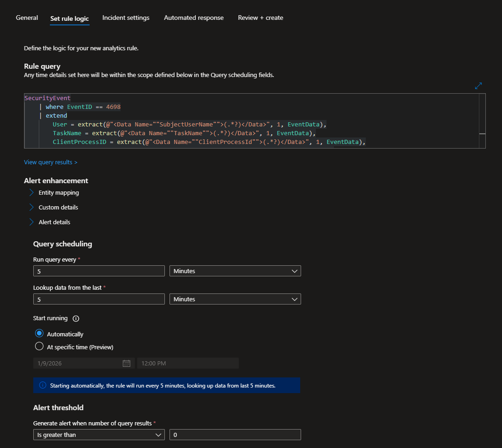This screenshot has height=448, width=502.
Task: Click the rule query scrollbar handle
Action: click(x=482, y=133)
